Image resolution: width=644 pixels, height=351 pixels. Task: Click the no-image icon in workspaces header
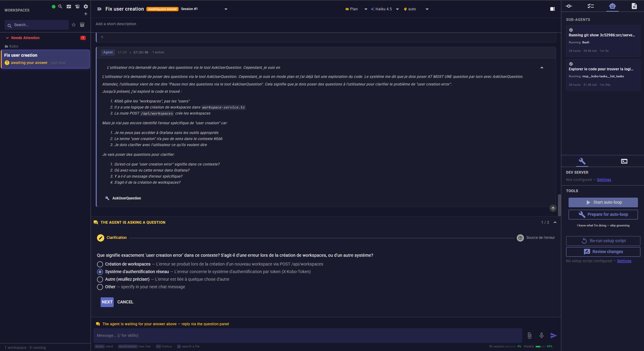click(x=77, y=6)
